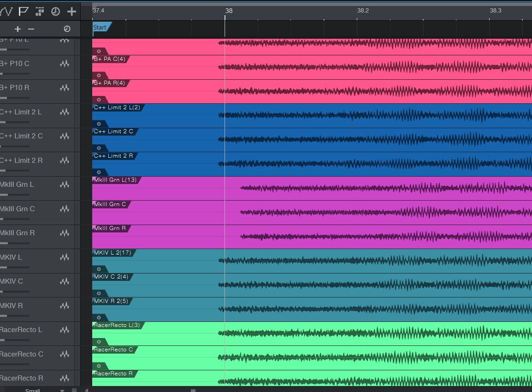Select the MKIV R 2(5) clip label

(x=111, y=301)
